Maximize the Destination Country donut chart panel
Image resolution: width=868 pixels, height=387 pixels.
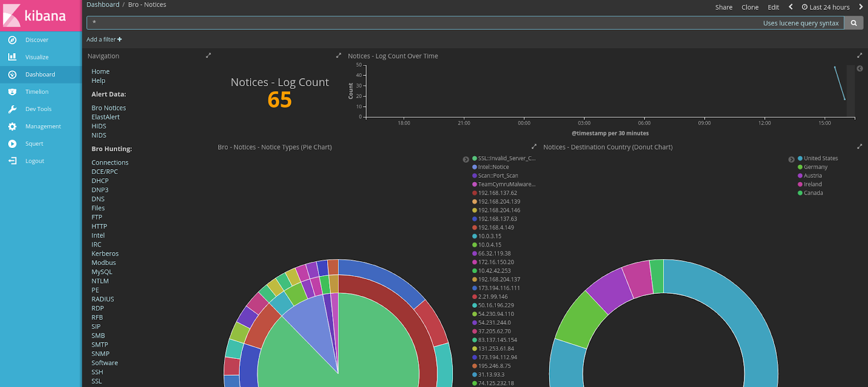(x=859, y=146)
